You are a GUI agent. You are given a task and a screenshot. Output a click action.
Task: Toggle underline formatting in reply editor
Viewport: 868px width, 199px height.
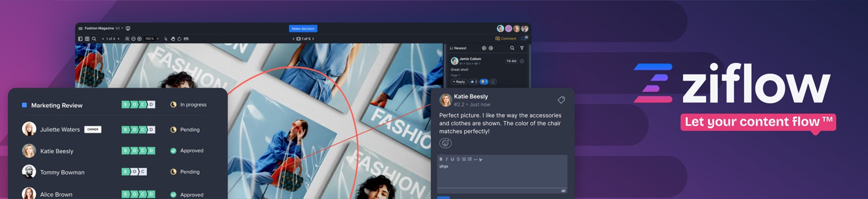[x=452, y=159]
